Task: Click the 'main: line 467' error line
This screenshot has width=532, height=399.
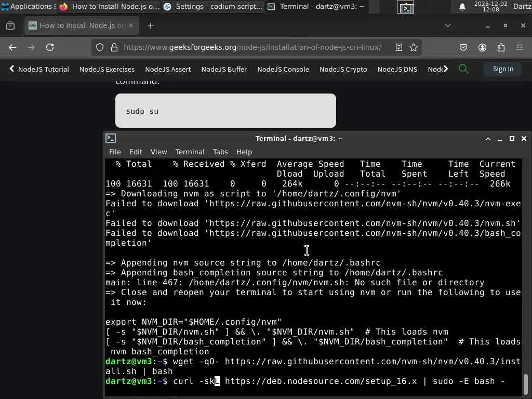Action: [x=295, y=282]
